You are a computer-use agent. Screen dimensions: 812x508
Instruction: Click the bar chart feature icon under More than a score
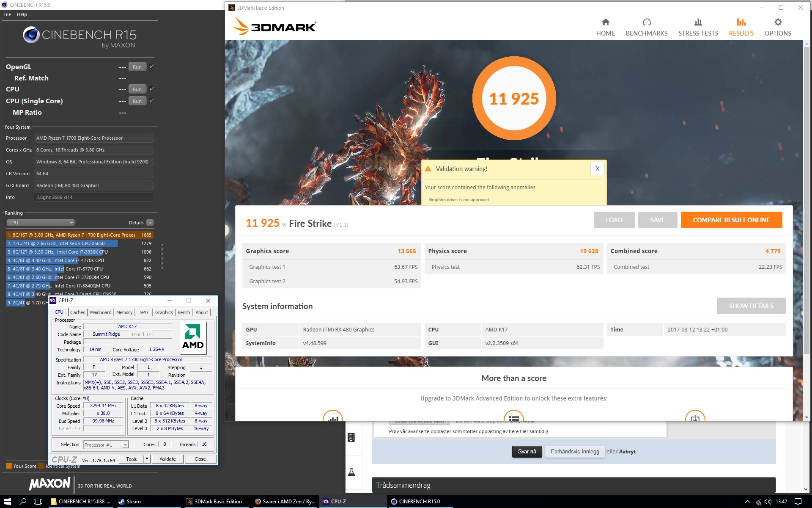tap(333, 416)
